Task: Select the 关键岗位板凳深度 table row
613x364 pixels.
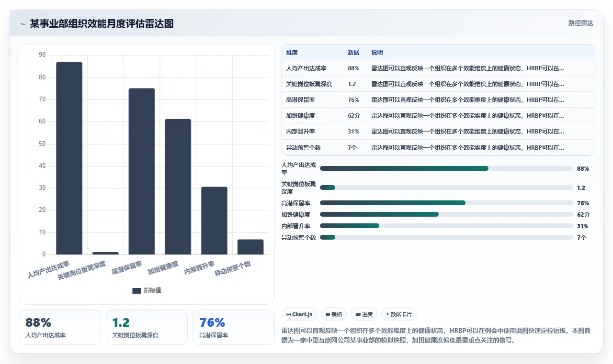Action: click(x=438, y=84)
